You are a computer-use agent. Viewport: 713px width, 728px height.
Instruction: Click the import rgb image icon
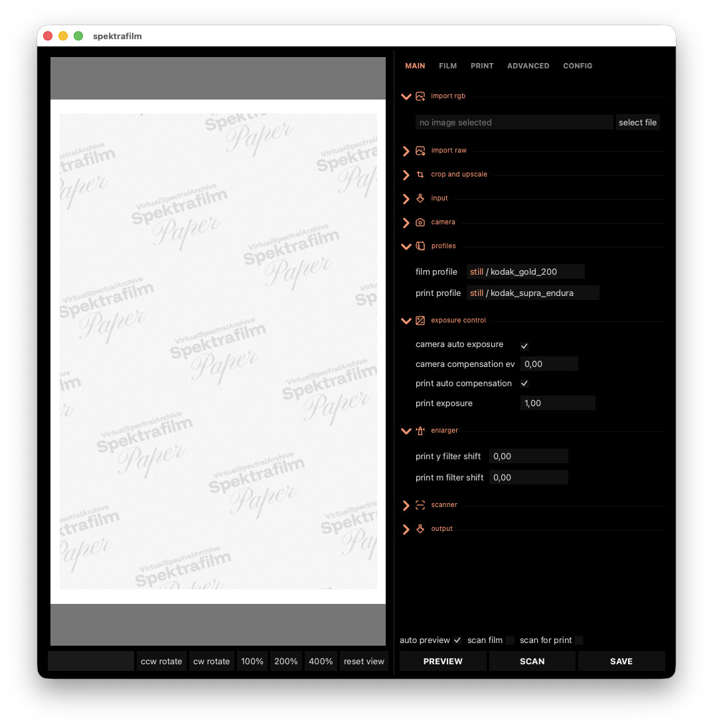[420, 96]
